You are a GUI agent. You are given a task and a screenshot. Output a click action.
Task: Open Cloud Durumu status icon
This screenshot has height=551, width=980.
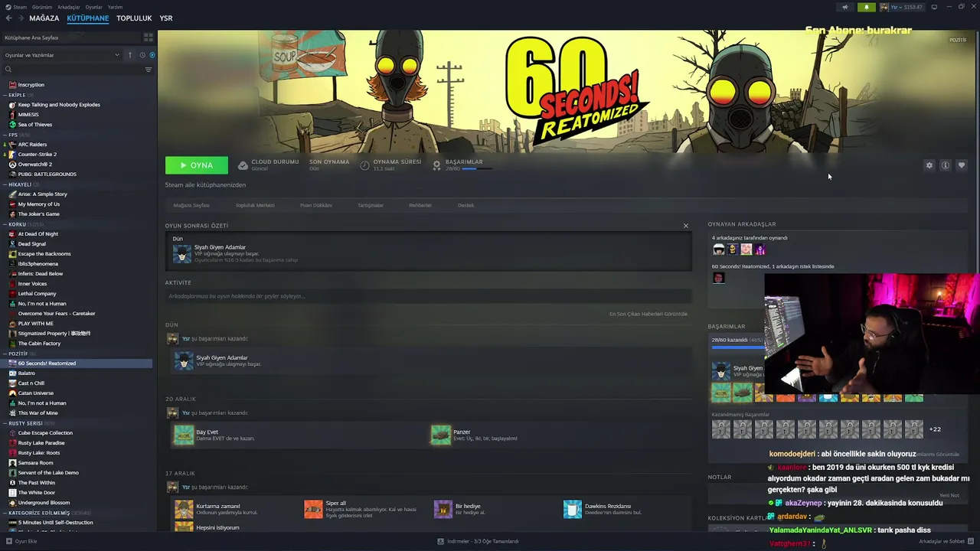[243, 165]
